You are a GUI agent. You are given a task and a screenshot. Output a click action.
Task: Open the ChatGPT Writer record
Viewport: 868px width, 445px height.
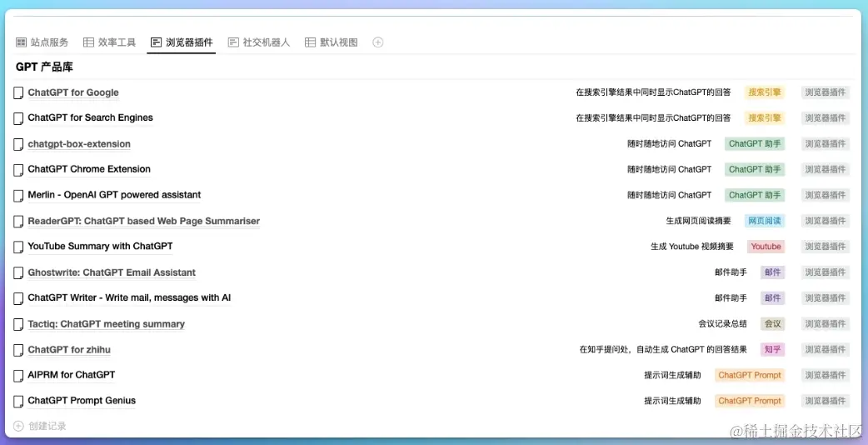(129, 297)
